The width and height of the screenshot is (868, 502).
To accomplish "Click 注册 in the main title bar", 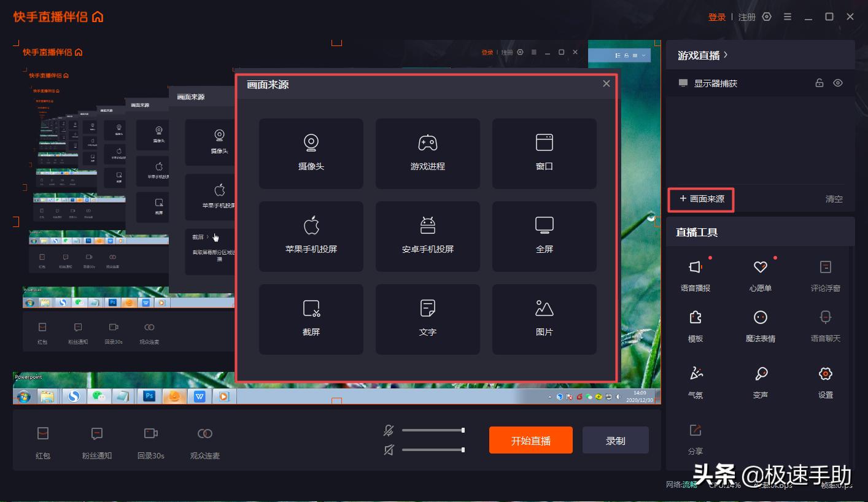I will pyautogui.click(x=747, y=17).
